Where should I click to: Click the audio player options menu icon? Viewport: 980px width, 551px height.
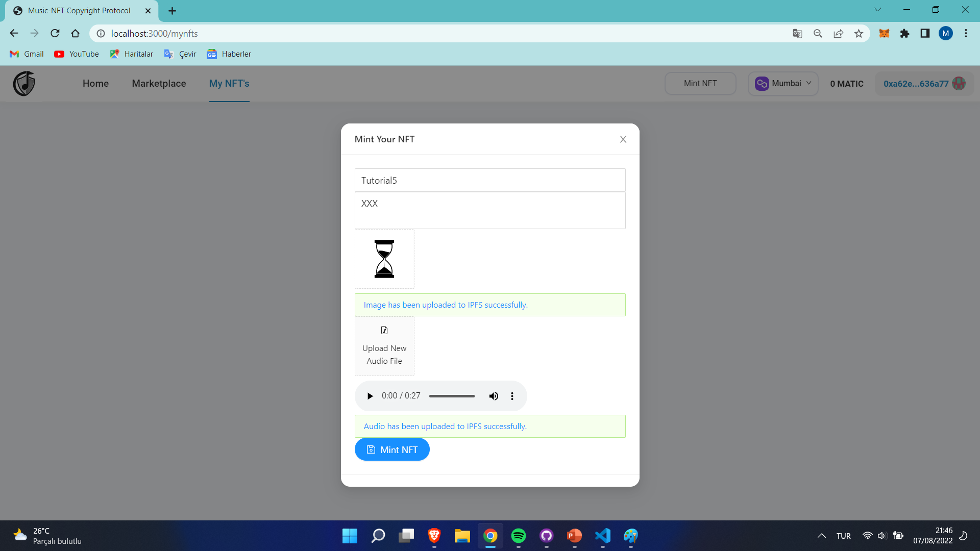pos(512,395)
